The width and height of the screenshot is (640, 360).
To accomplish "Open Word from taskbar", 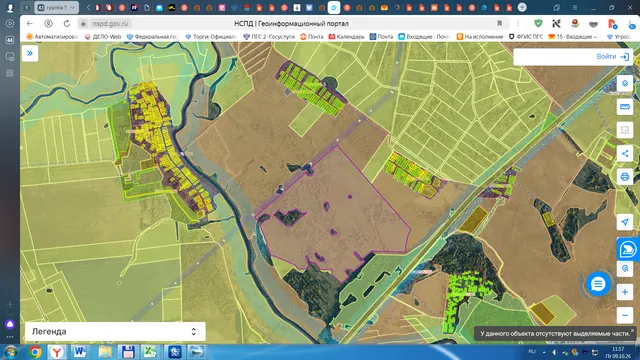I will point(80,352).
